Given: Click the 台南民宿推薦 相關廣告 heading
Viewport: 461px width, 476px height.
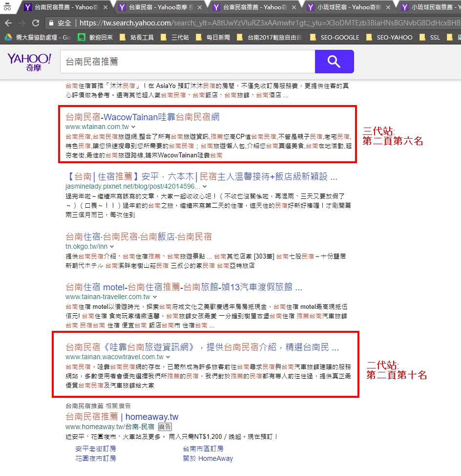Looking at the screenshot, I should (98, 406).
